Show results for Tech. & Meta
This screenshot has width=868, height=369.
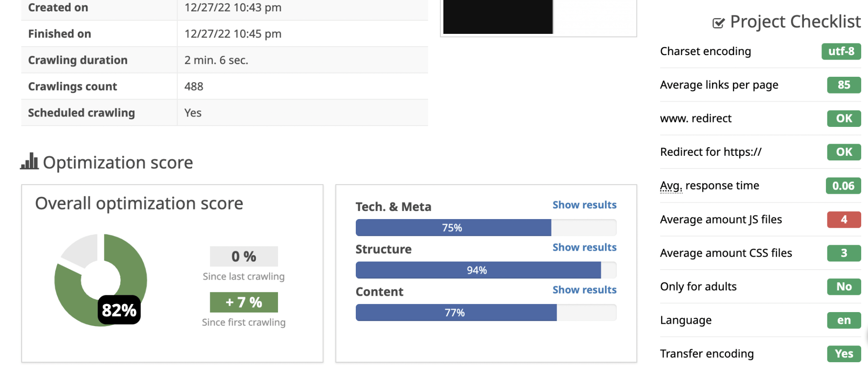click(x=584, y=205)
